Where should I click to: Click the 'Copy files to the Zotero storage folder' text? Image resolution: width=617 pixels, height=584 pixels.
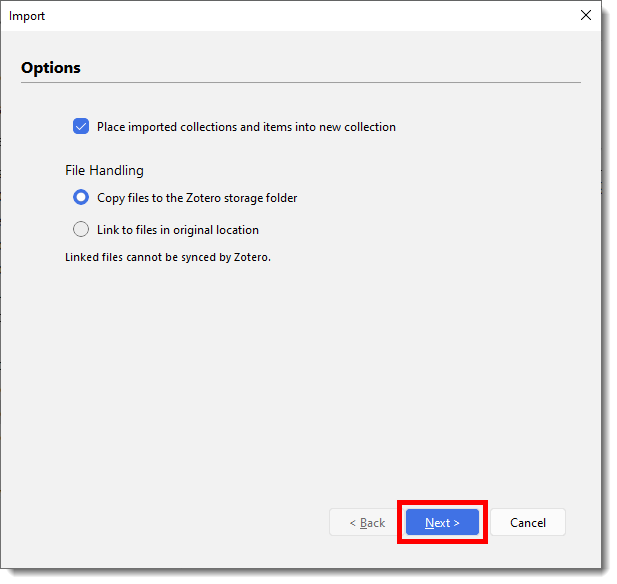tap(197, 198)
